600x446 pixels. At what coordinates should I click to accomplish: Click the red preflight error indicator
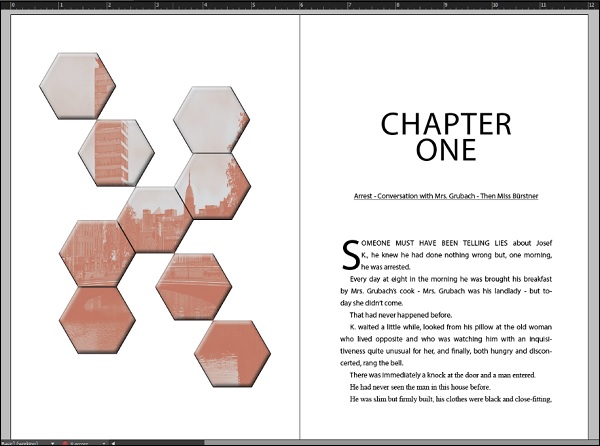[x=66, y=442]
